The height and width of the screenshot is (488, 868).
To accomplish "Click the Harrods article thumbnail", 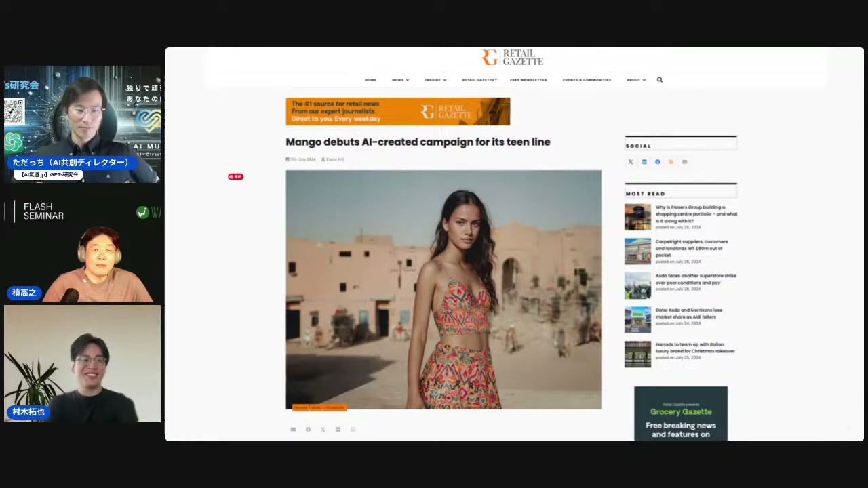I will tap(637, 354).
